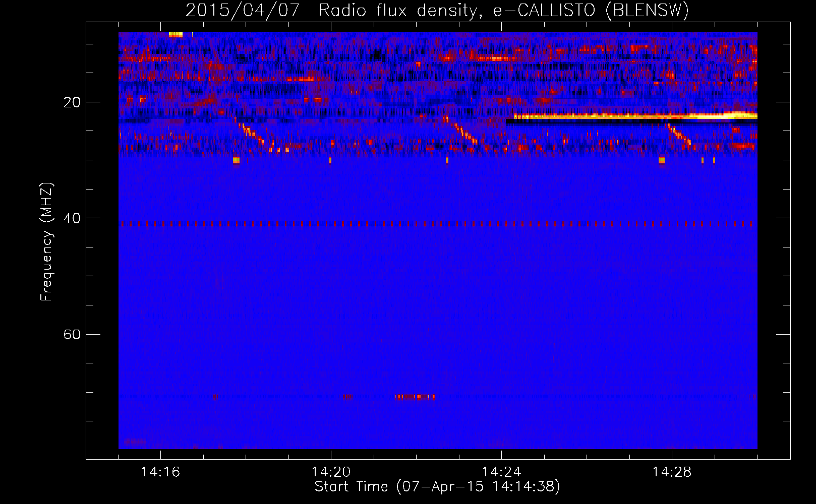Click the '60' frequency tick label
Image resolution: width=816 pixels, height=504 pixels.
tap(72, 334)
